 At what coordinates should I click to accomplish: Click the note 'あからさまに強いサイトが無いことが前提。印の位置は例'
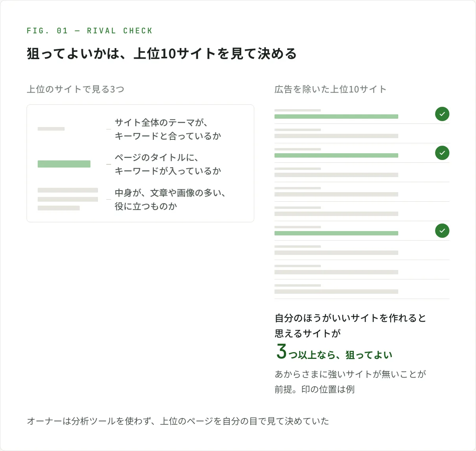tap(350, 382)
